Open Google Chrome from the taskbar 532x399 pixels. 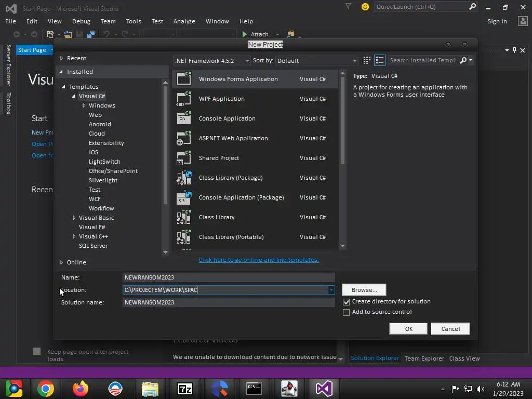(46, 389)
